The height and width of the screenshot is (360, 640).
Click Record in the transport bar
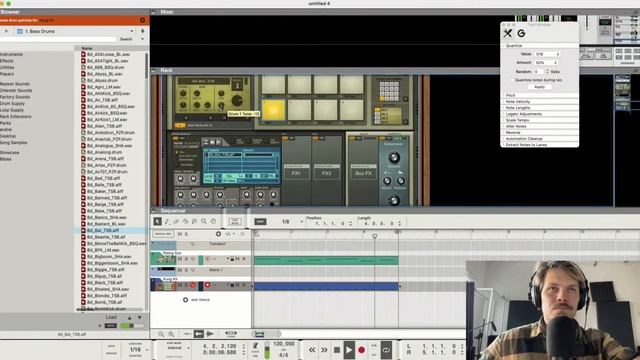coord(361,350)
